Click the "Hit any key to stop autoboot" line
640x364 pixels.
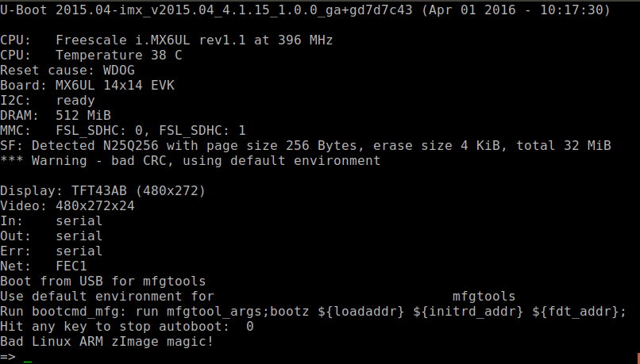[127, 326]
